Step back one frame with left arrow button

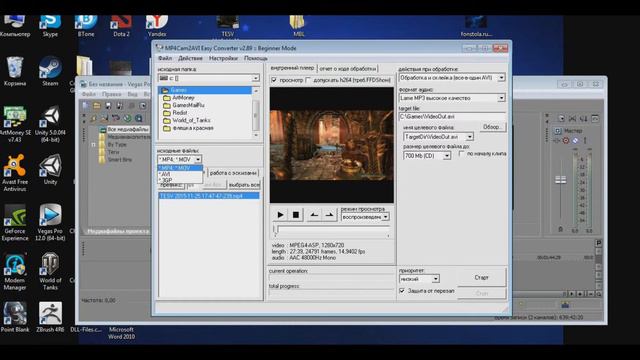pyautogui.click(x=314, y=215)
